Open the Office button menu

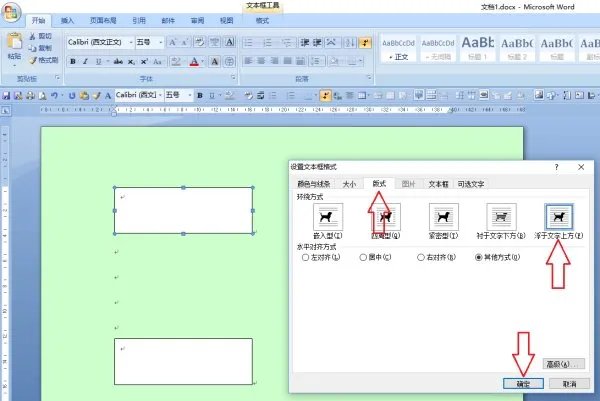point(11,13)
